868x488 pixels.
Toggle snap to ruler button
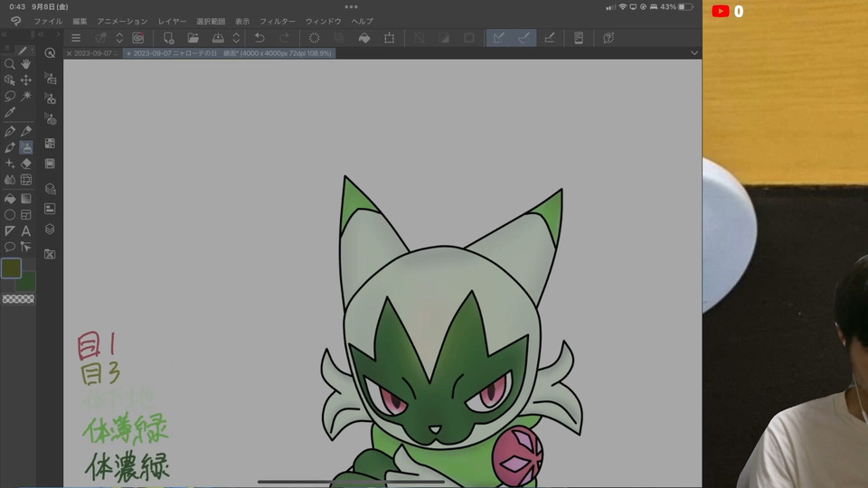(x=497, y=38)
